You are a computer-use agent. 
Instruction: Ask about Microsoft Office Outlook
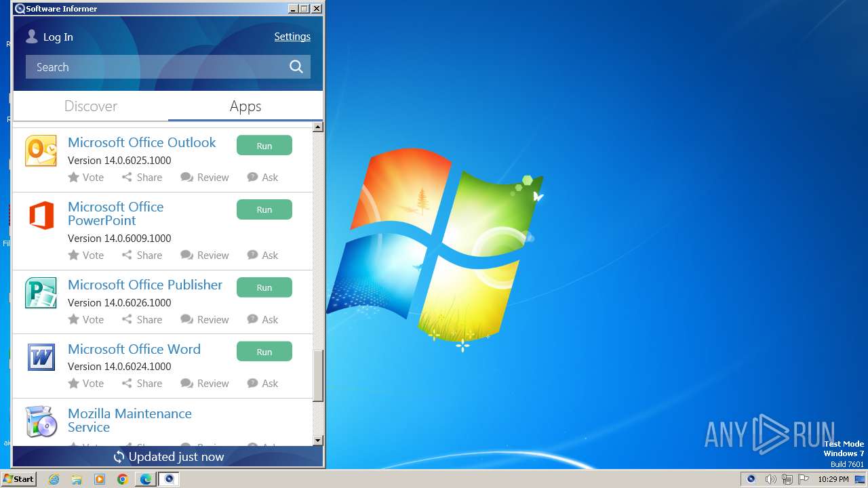tap(262, 177)
